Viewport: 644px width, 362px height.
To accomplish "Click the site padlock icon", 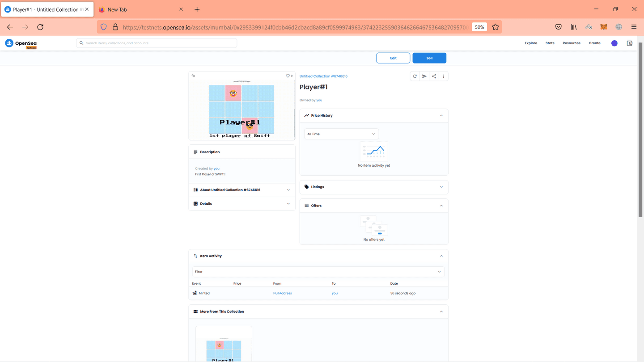I will pos(115,27).
